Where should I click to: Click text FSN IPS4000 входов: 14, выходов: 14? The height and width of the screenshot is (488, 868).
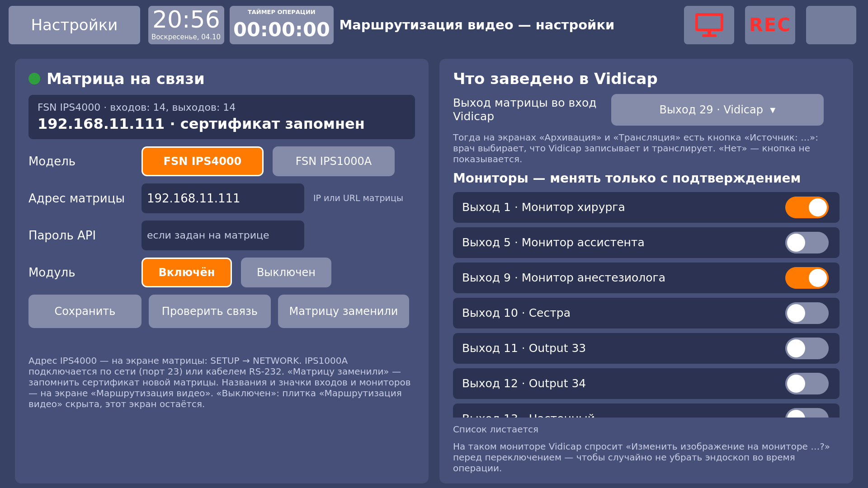137,108
